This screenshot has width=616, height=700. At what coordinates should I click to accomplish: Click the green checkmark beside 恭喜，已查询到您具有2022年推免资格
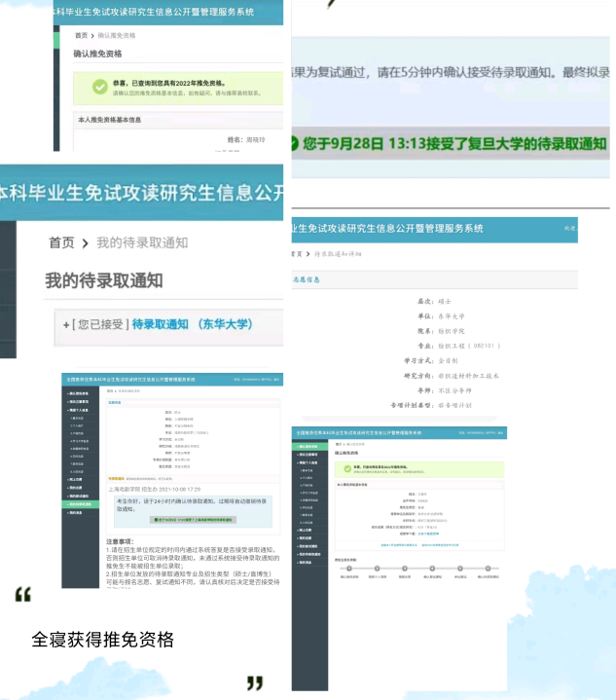pyautogui.click(x=100, y=87)
